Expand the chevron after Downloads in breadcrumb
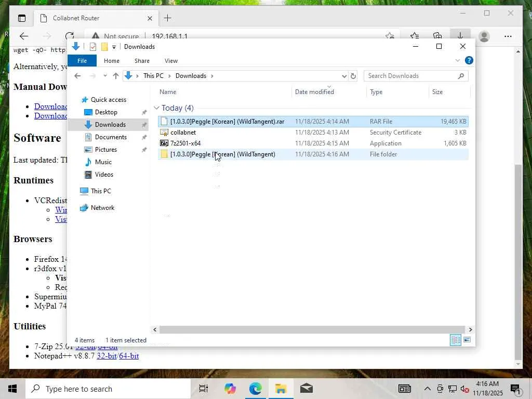This screenshot has height=399, width=532. tap(212, 76)
